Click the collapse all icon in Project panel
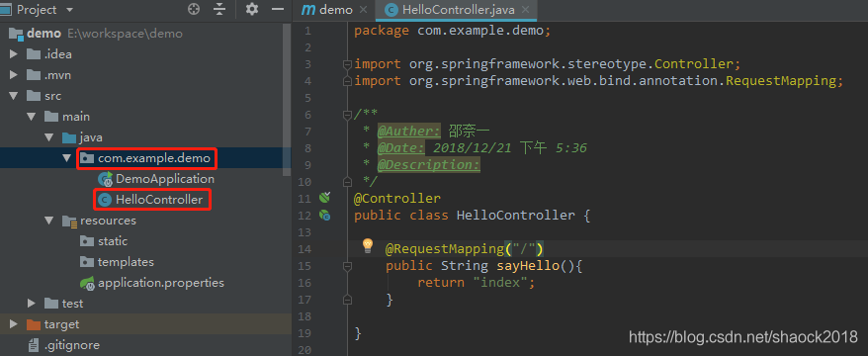Screen dimensions: 868x356 (x=219, y=9)
